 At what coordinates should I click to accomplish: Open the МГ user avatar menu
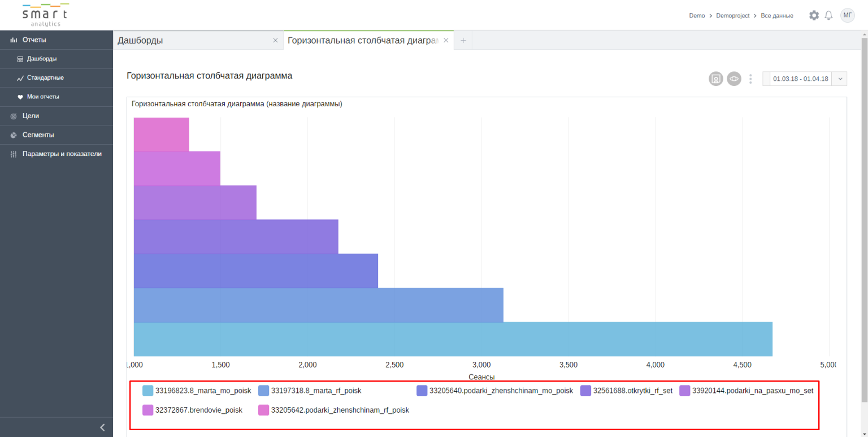[x=847, y=15]
